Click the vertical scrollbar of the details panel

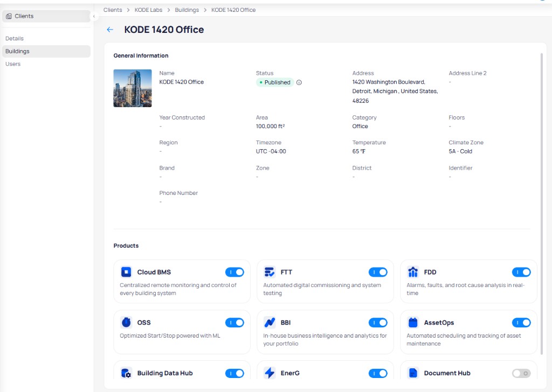point(541,203)
